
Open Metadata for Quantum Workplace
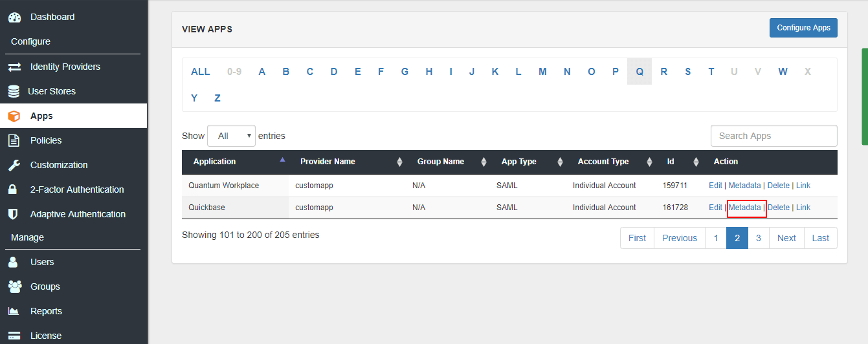[x=745, y=186]
